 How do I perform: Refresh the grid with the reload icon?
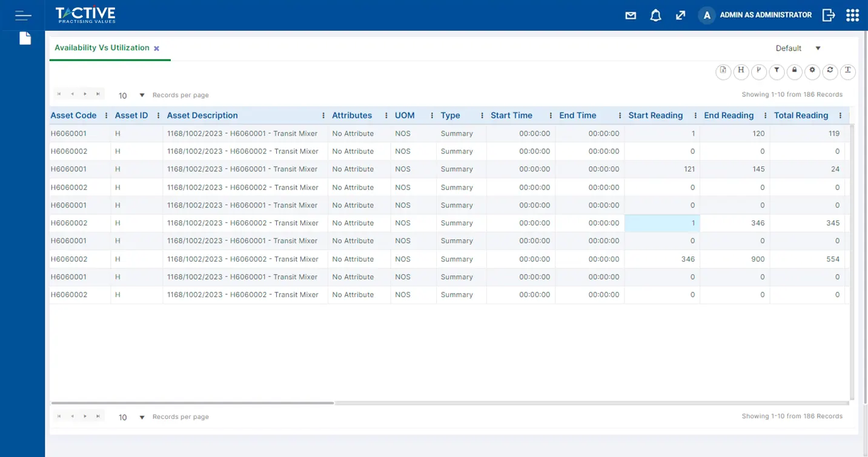pos(830,71)
